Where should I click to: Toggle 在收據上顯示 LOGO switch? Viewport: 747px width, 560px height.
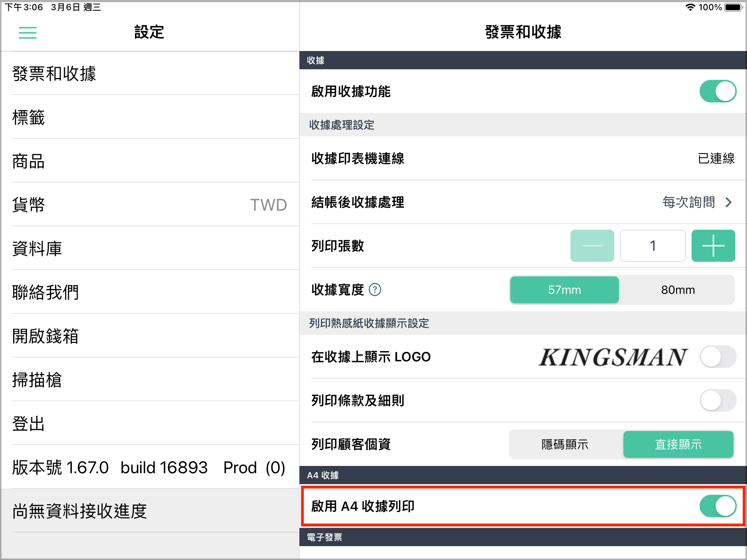click(718, 357)
